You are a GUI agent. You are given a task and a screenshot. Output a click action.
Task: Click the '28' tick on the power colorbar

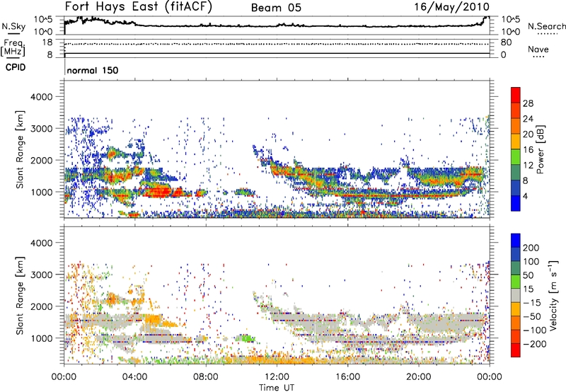tap(528, 103)
